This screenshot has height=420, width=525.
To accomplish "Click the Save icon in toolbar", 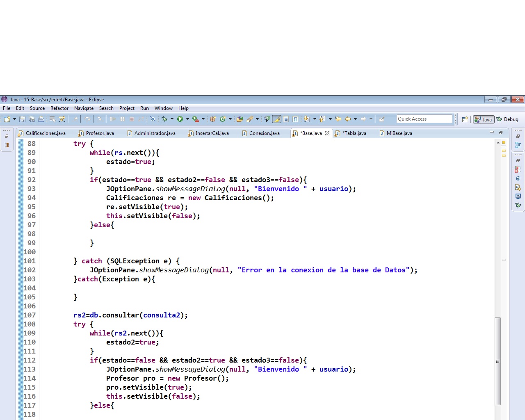I will (22, 119).
